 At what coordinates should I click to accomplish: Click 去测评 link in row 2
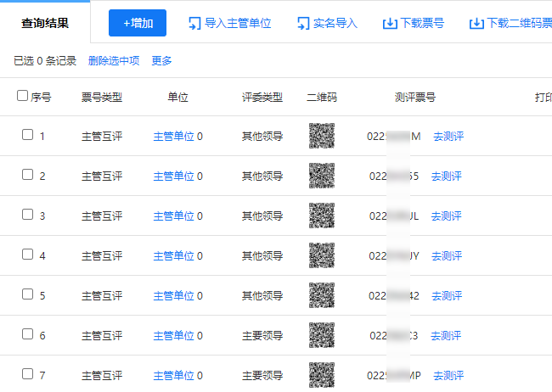point(447,176)
